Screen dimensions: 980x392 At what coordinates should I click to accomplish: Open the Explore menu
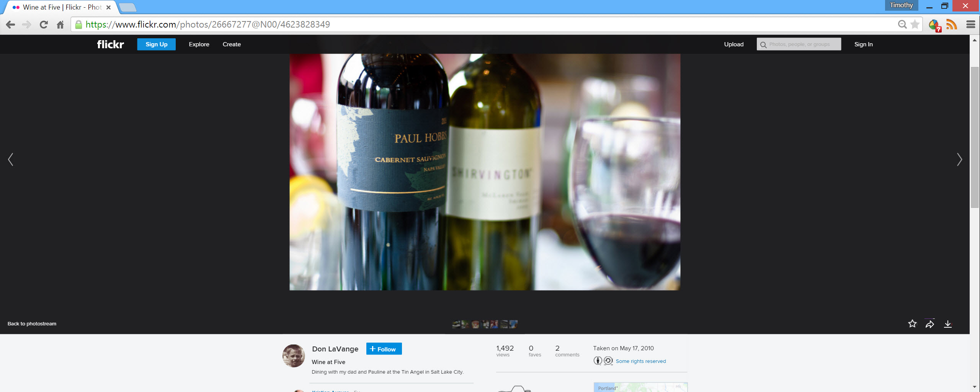point(199,44)
